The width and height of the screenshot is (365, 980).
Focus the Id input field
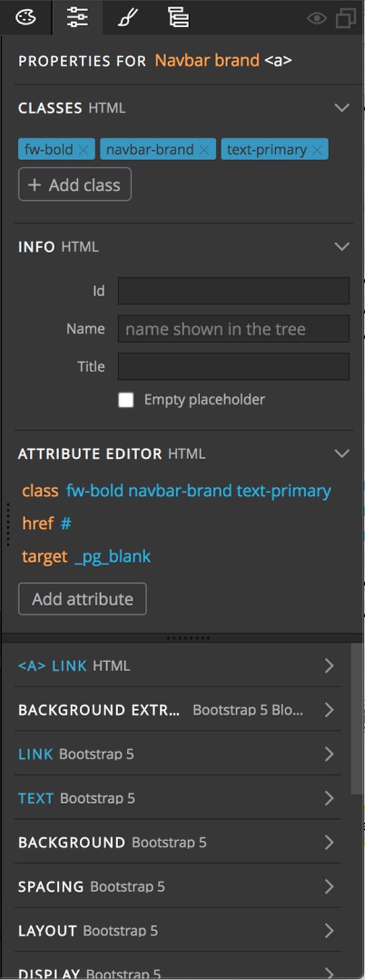(233, 291)
